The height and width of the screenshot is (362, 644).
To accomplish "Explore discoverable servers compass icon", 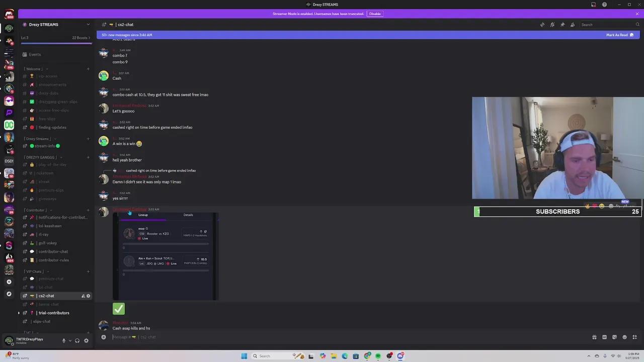I will click(x=9, y=294).
